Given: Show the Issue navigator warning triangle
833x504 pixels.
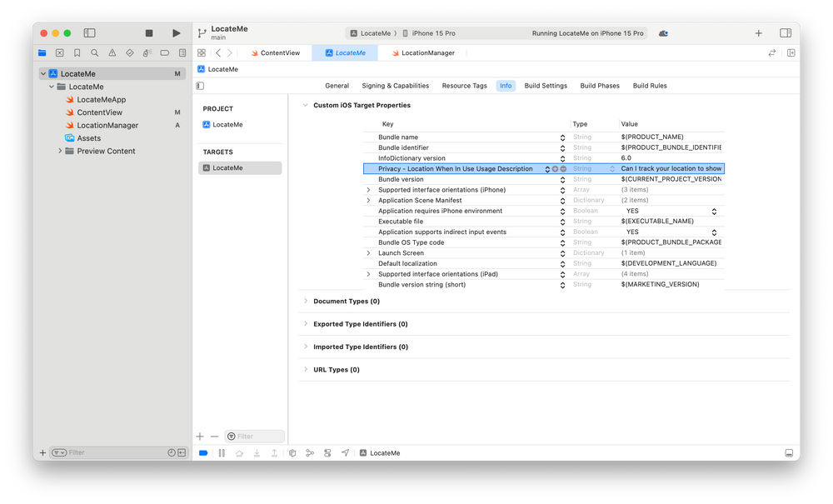Looking at the screenshot, I should click(x=112, y=52).
